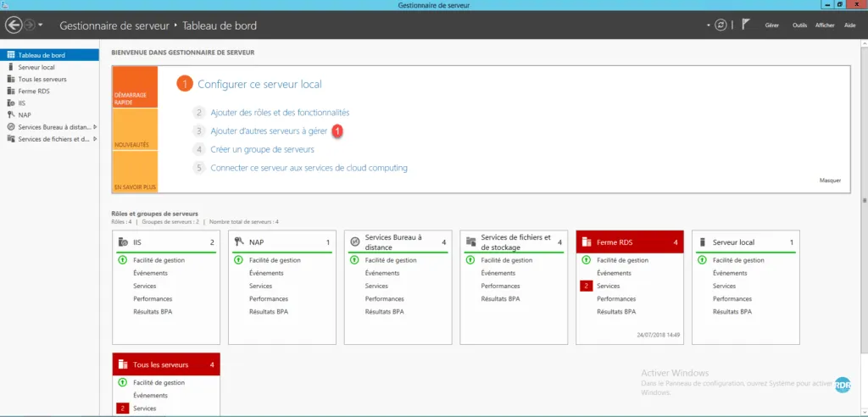The width and height of the screenshot is (868, 417).
Task: Open the Gérer menu
Action: point(772,25)
